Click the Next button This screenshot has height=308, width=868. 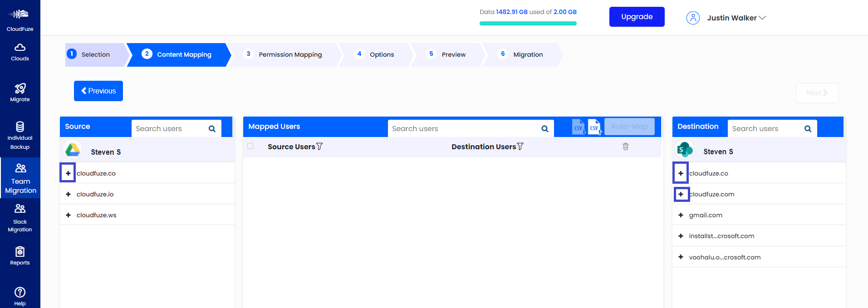click(817, 93)
